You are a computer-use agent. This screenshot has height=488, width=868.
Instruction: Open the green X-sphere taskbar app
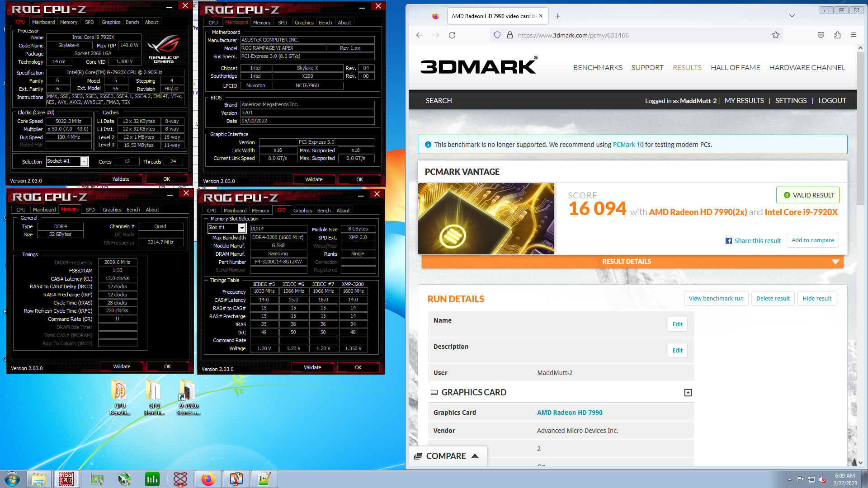124,479
